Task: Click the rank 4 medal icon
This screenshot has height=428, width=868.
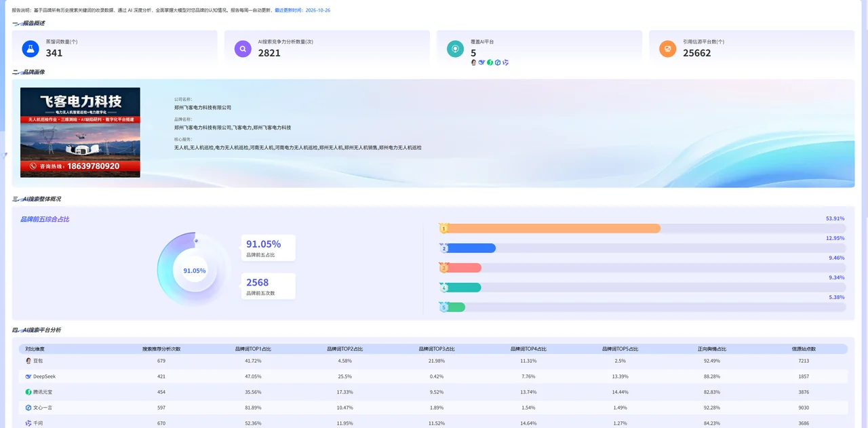Action: click(444, 288)
